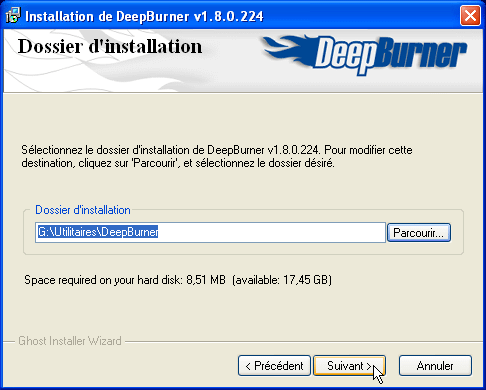Cancel installation with the Annuler button
The image size is (486, 390).
(435, 366)
